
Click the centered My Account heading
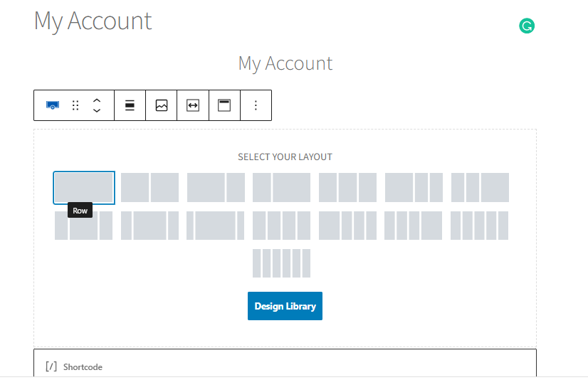point(285,63)
